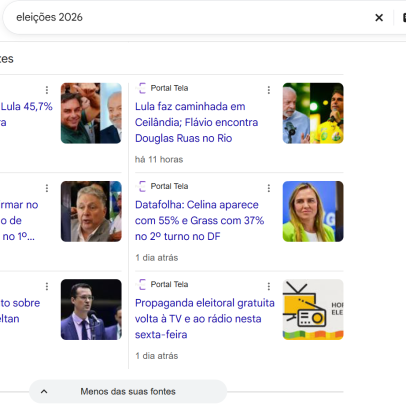Click Portal Tela logo above Datafolha headline

point(142,186)
